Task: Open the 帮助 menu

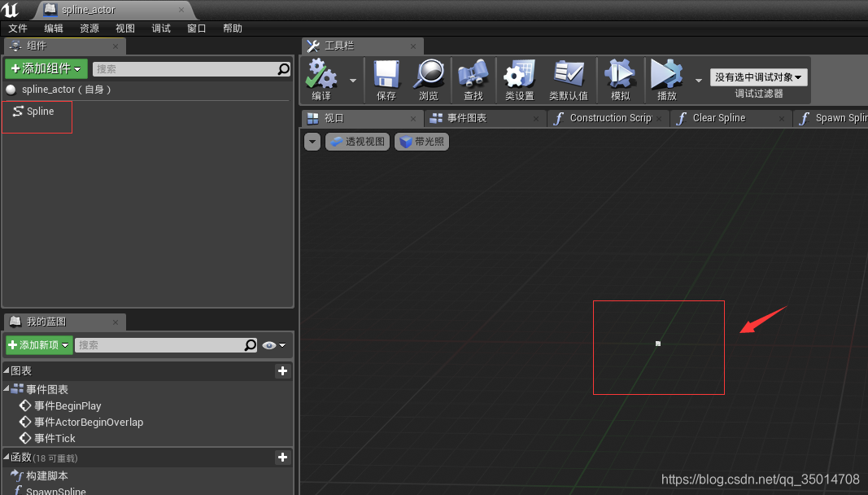Action: coord(233,28)
